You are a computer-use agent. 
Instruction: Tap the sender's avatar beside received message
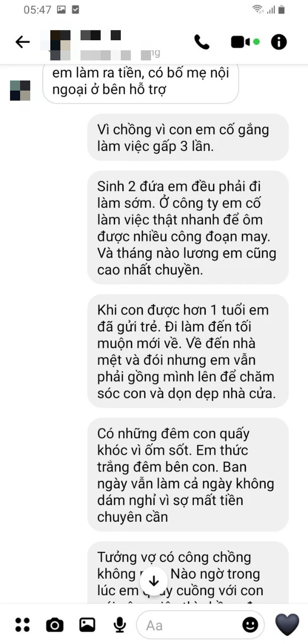point(20,90)
